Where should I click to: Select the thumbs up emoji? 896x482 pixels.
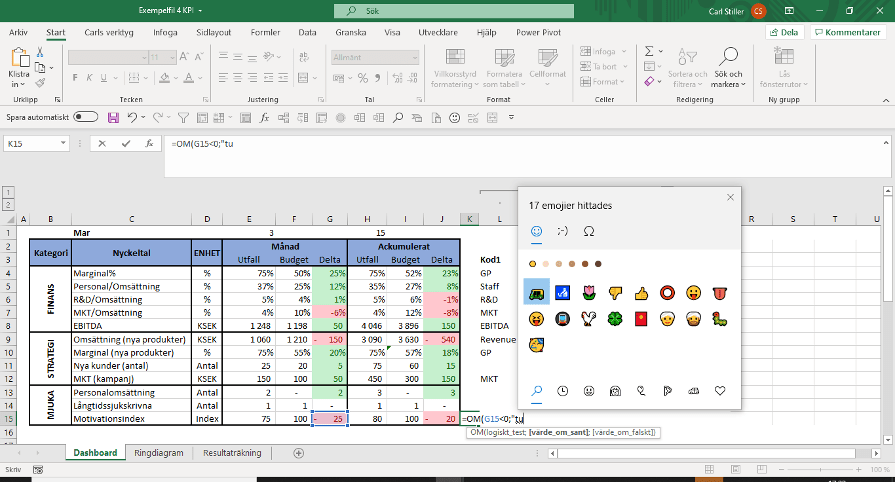click(640, 293)
